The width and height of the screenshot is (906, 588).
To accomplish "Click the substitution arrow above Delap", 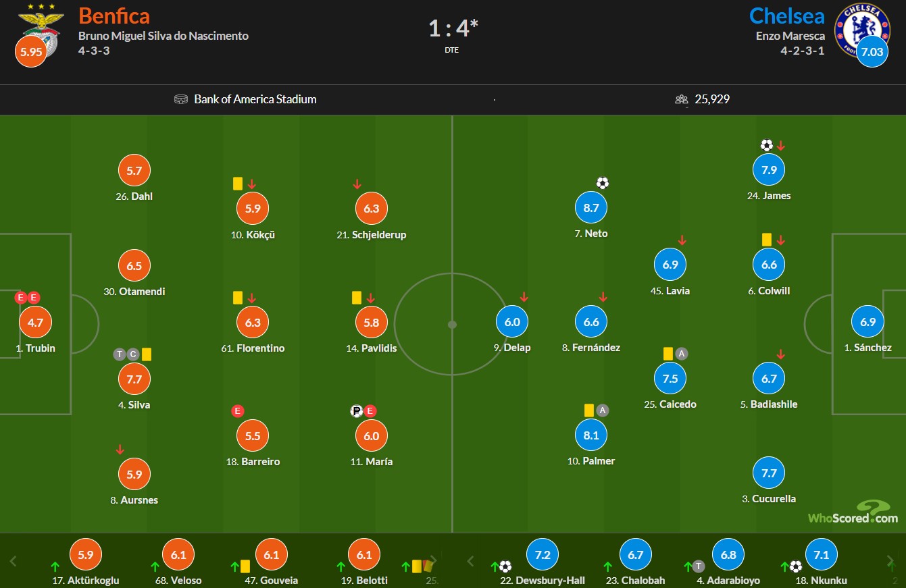I will pyautogui.click(x=524, y=297).
